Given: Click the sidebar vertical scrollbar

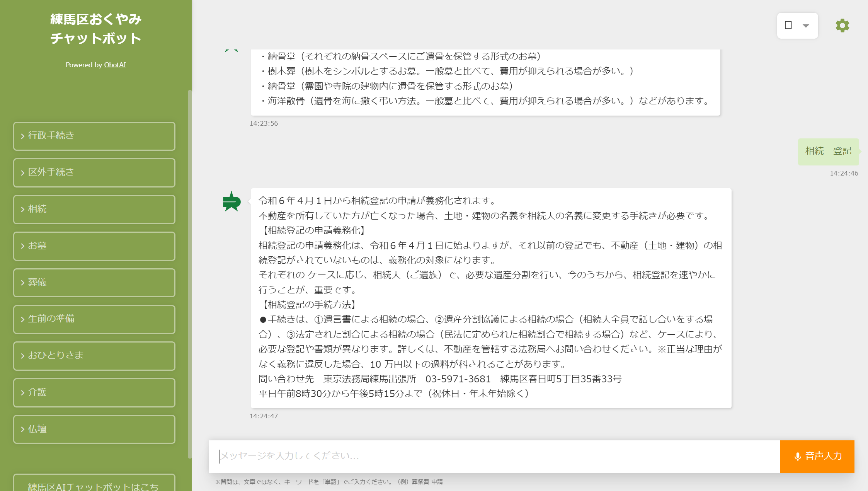Looking at the screenshot, I should 189,271.
